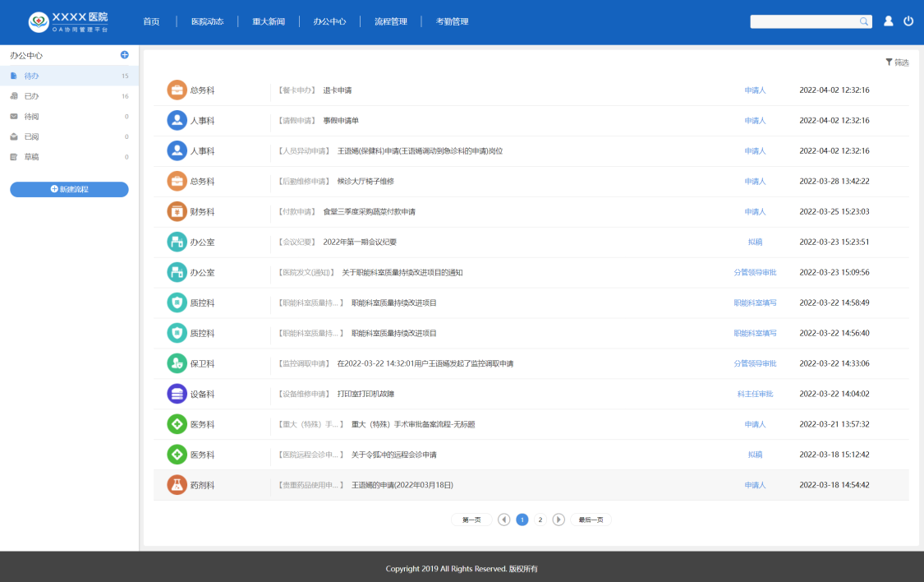Click the 保卫科 department icon
Image resolution: width=924 pixels, height=582 pixels.
(177, 363)
